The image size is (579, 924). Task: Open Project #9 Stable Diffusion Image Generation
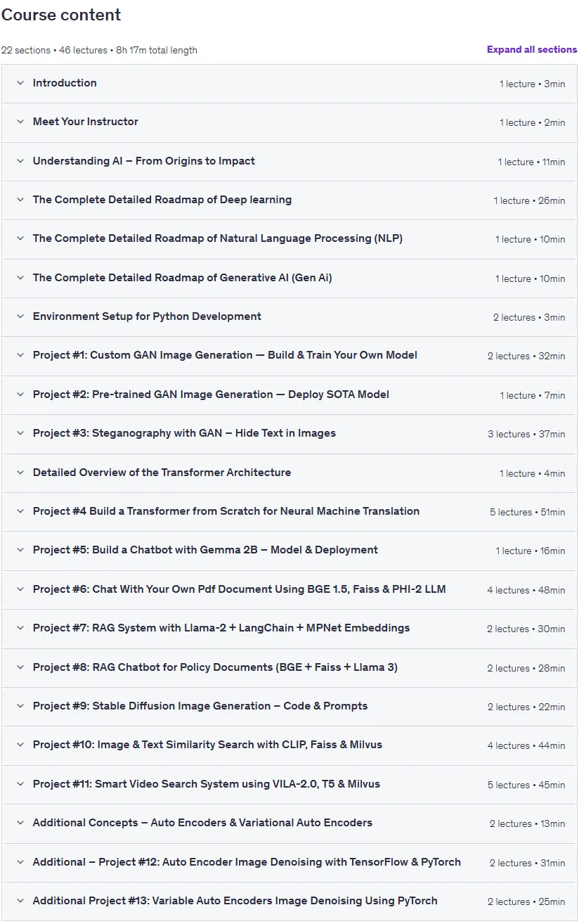[289, 706]
